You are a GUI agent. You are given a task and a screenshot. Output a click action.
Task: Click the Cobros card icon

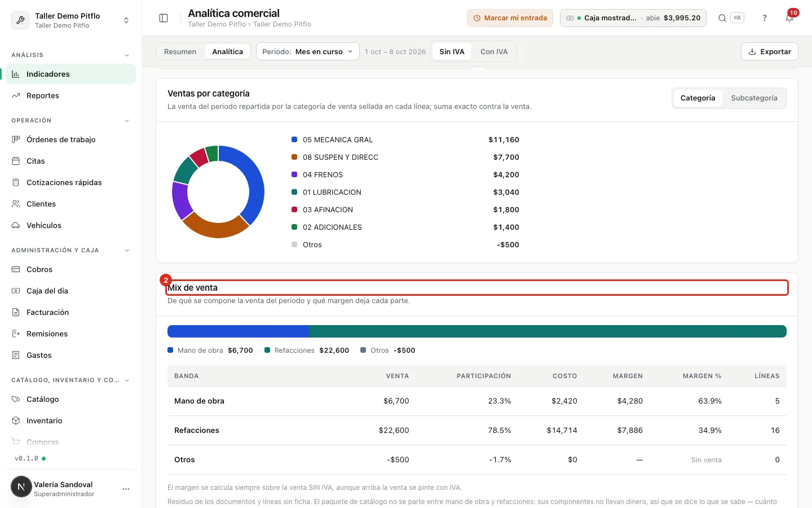tap(16, 269)
